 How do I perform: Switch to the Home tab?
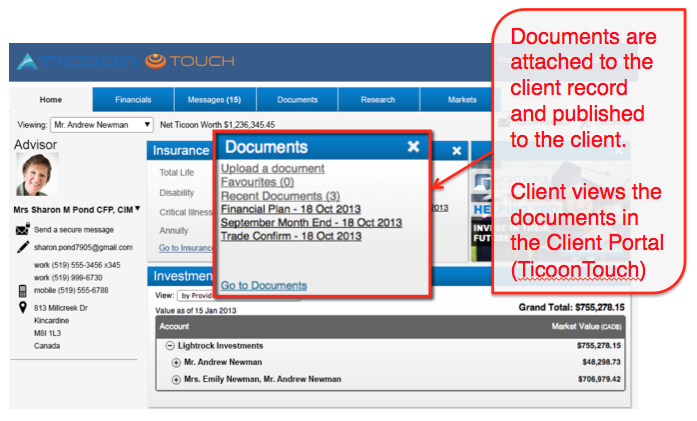(51, 100)
